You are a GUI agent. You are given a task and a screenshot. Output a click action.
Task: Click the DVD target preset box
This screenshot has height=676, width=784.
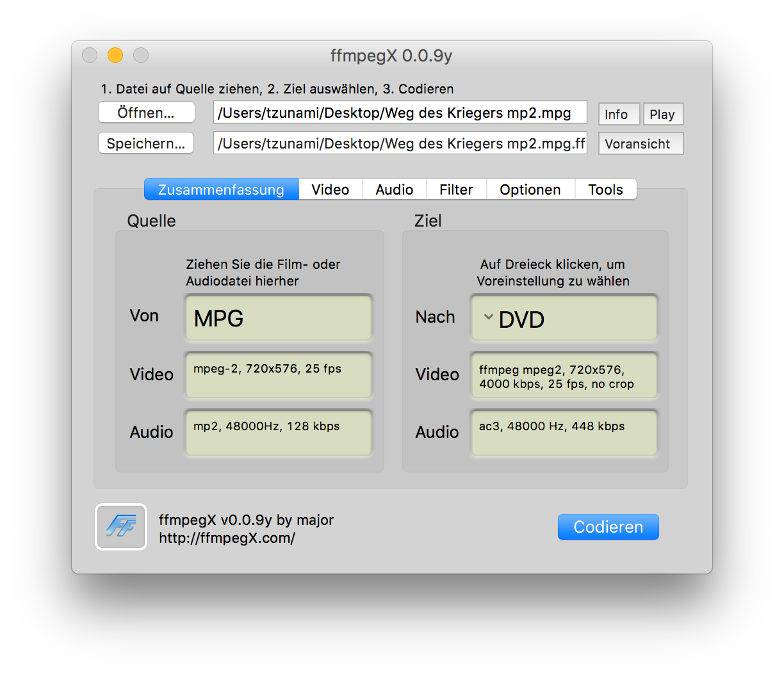[x=564, y=318]
